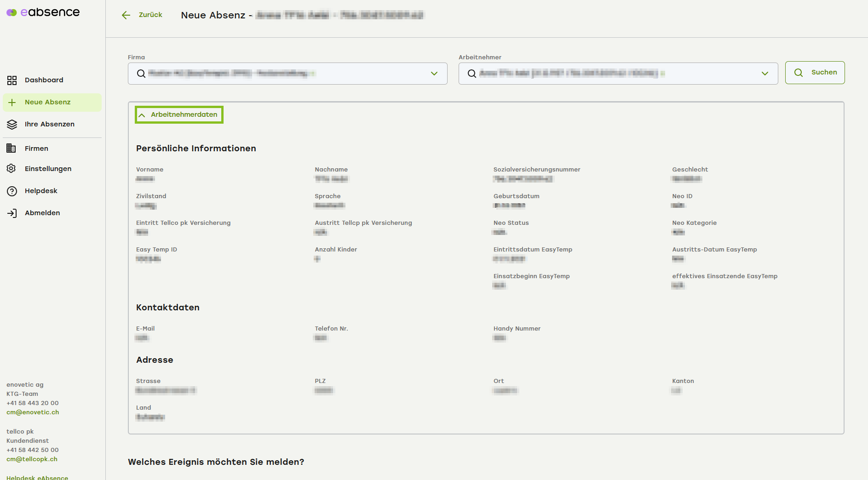Click the back arrow icon beside Zurück

click(x=126, y=15)
